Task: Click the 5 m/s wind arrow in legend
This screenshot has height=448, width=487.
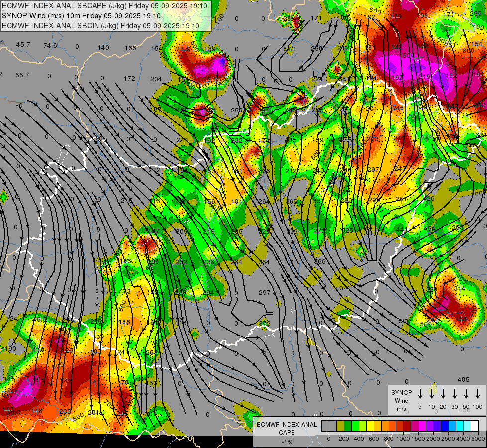Action: [420, 394]
